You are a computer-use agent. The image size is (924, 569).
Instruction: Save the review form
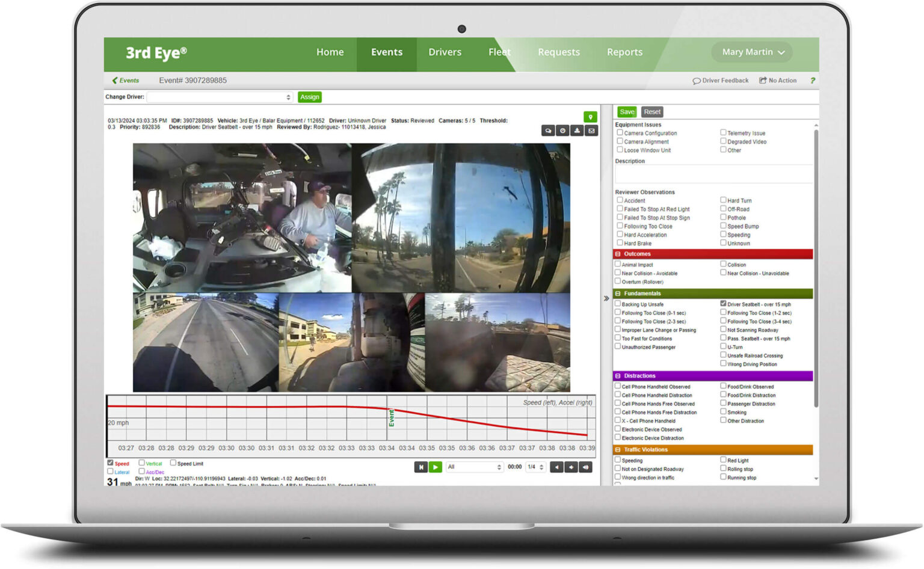pyautogui.click(x=627, y=112)
